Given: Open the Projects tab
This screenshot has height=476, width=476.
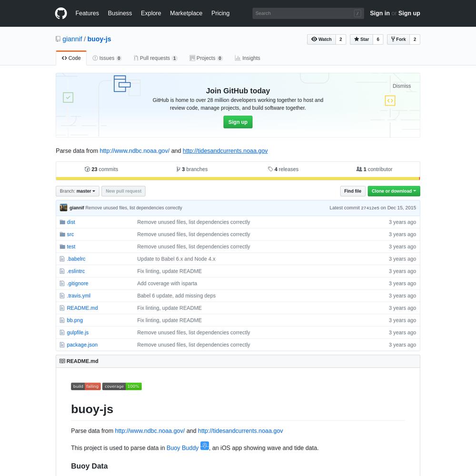Looking at the screenshot, I should (x=206, y=58).
